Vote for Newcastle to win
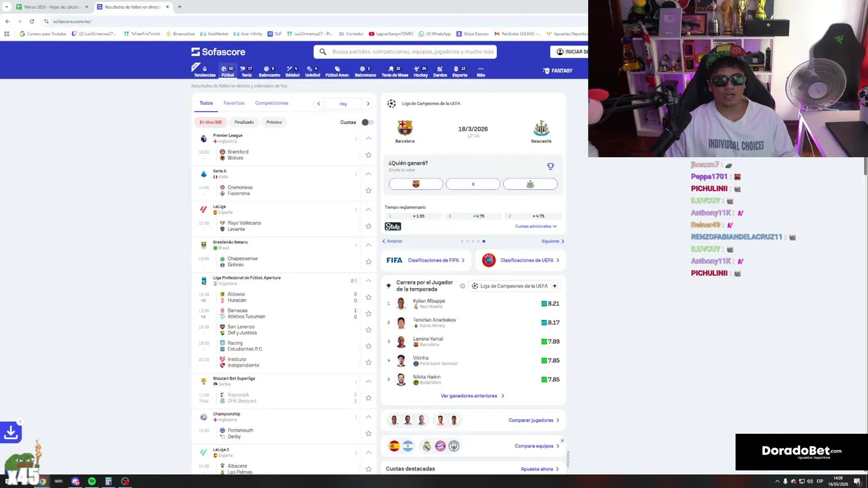The image size is (868, 488). coord(530,184)
